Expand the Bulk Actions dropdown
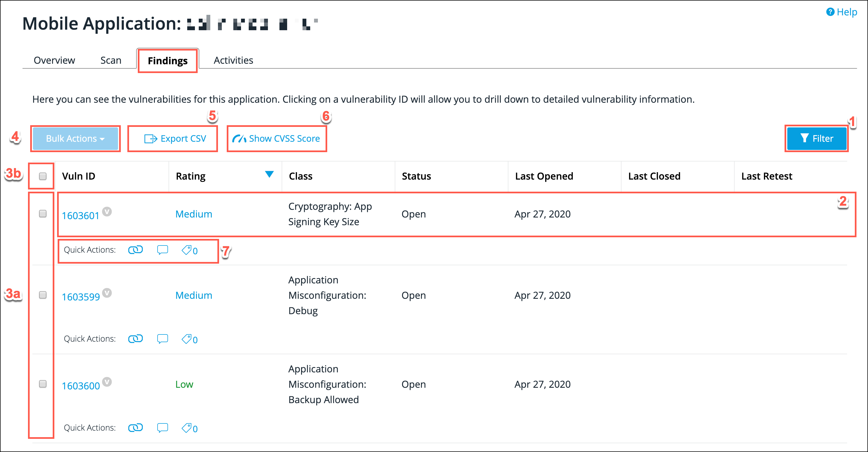This screenshot has width=868, height=452. [75, 138]
